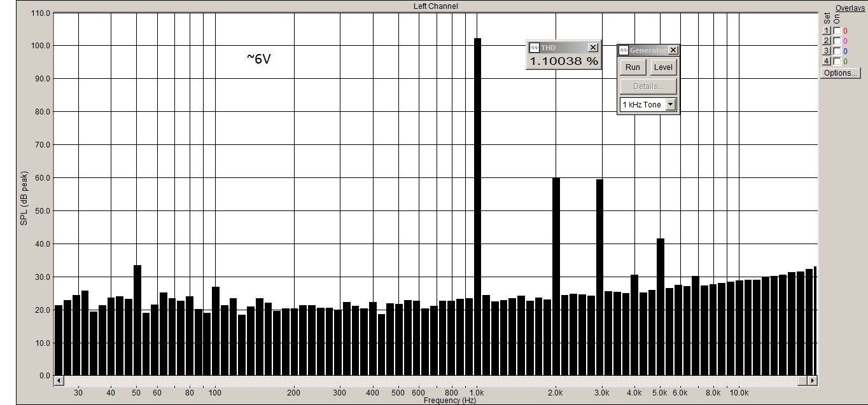
Task: Close the THD readout window
Action: click(x=593, y=48)
